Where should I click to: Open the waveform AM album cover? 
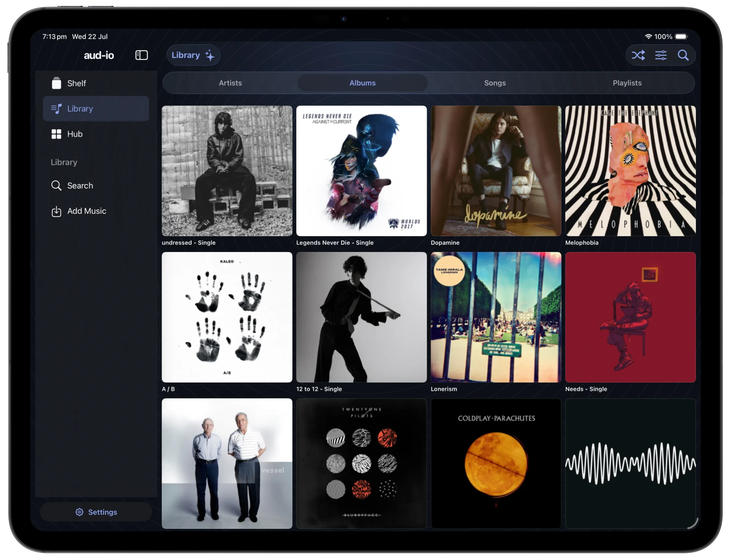coord(630,463)
